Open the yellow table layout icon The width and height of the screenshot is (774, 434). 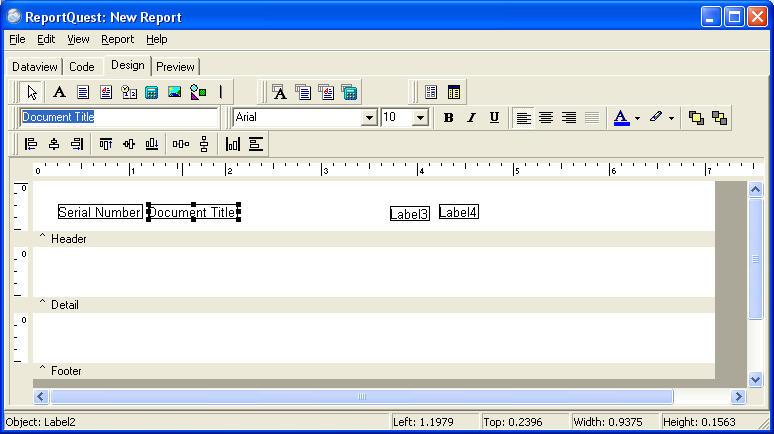tap(454, 92)
